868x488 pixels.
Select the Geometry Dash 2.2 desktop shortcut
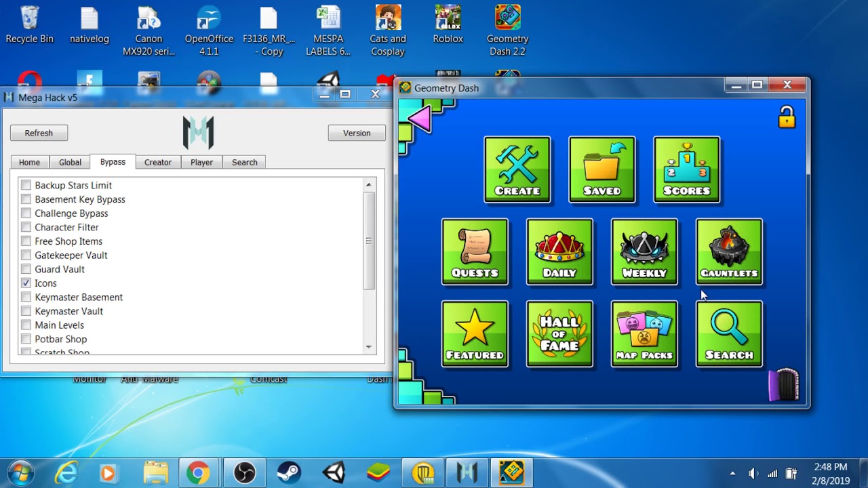pos(507,31)
